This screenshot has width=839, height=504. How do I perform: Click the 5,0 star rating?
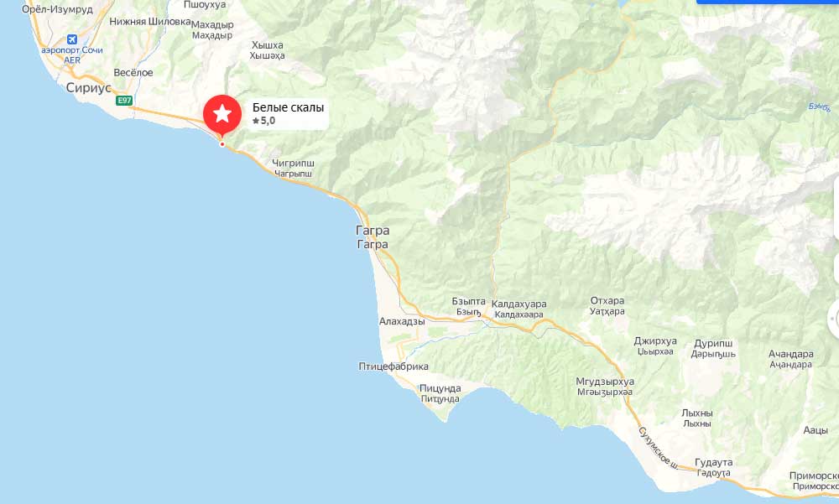pyautogui.click(x=263, y=121)
